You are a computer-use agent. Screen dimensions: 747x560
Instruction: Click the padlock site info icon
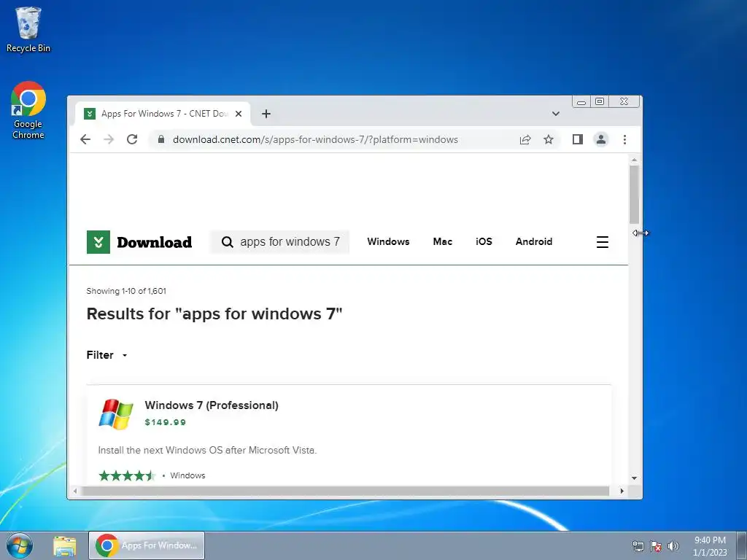pos(161,139)
